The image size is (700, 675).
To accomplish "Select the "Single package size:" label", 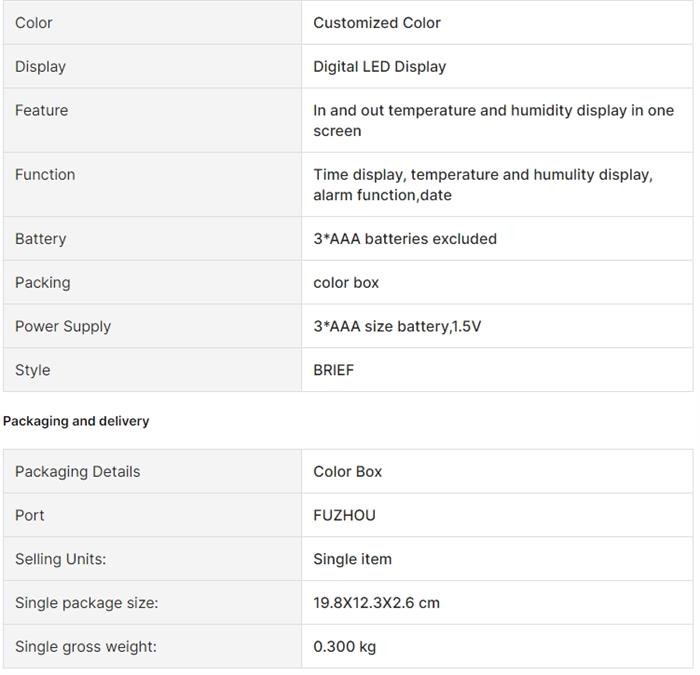I will (x=87, y=603).
